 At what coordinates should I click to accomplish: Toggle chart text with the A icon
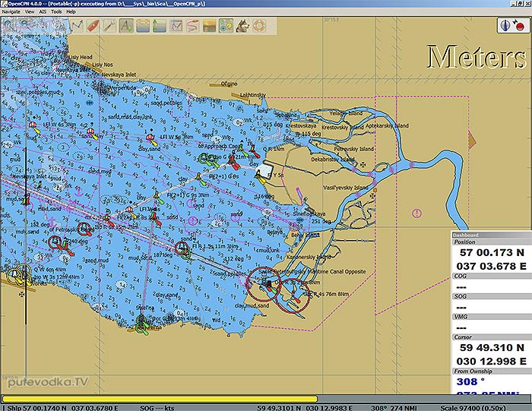tap(126, 26)
